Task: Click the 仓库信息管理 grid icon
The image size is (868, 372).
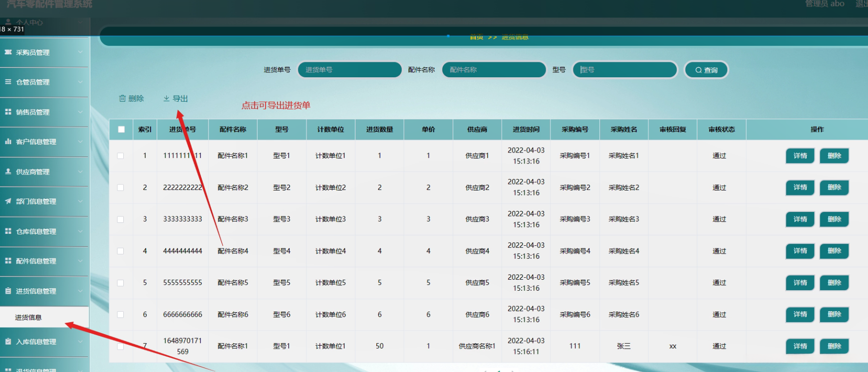Action: point(8,231)
